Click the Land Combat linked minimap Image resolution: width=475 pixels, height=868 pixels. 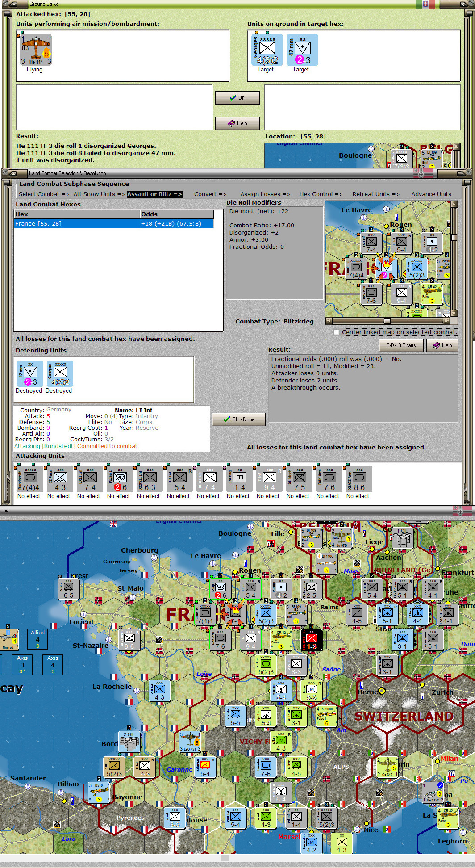click(388, 259)
